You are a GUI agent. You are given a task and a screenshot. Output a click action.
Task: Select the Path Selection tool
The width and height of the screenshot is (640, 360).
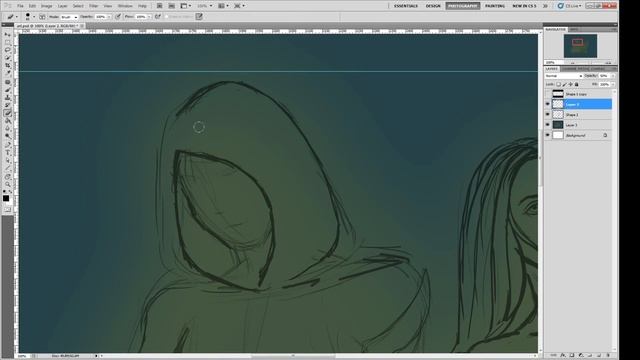click(7, 160)
